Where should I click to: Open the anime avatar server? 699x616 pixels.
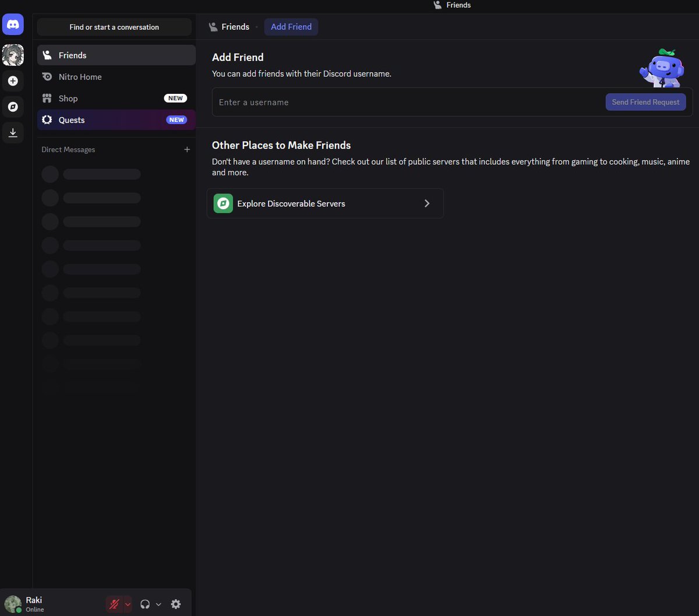[x=13, y=55]
